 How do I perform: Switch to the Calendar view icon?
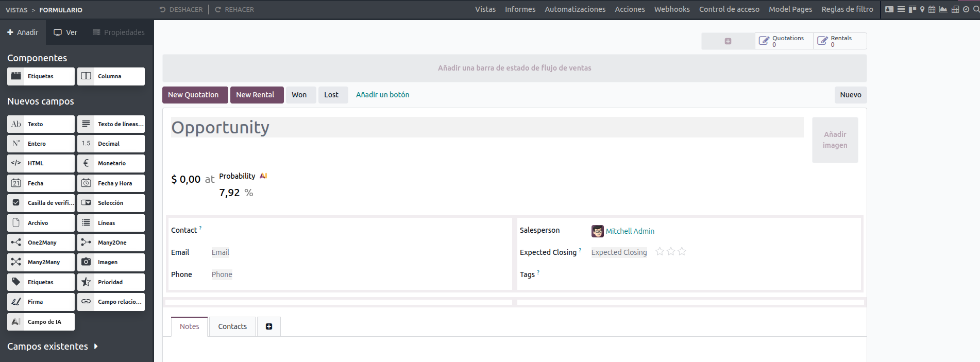click(x=932, y=9)
